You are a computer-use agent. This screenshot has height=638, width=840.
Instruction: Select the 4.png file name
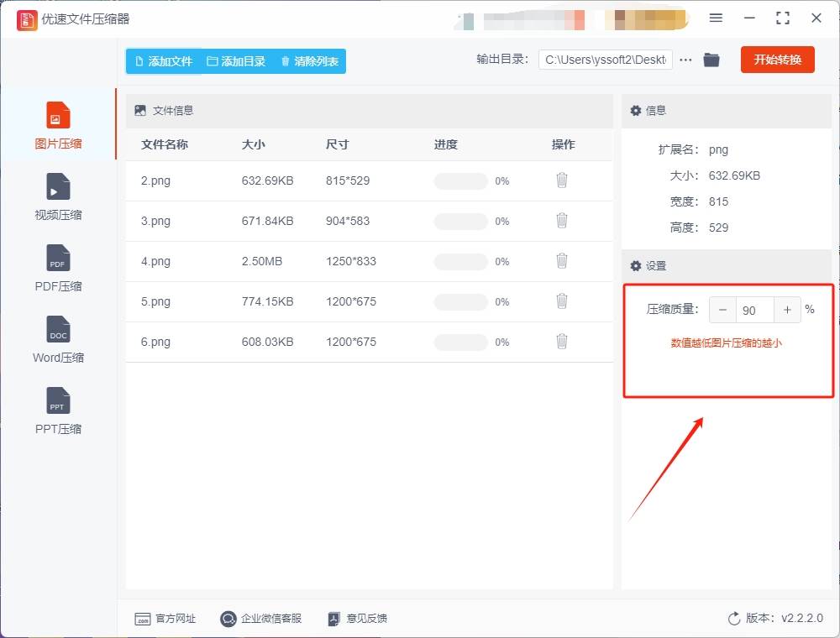pos(155,261)
